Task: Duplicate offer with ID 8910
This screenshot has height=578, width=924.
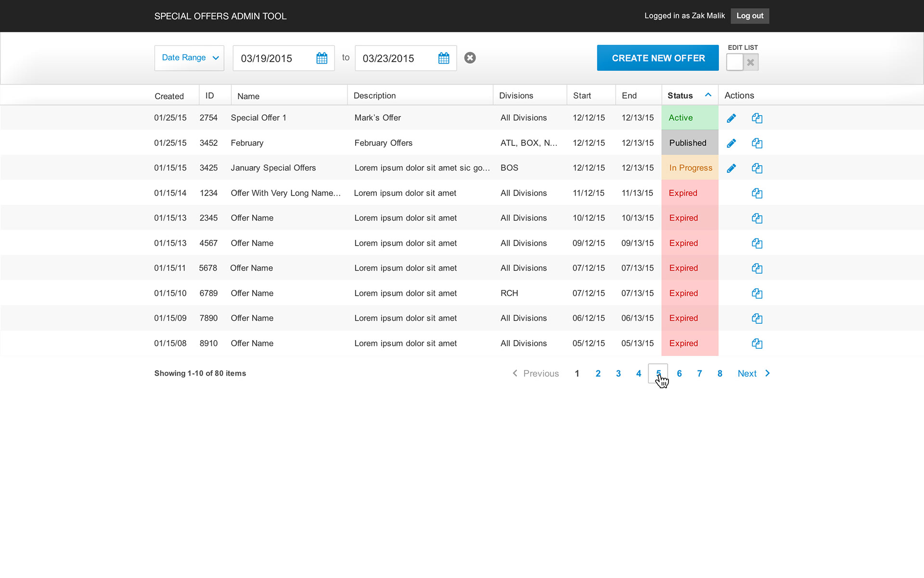Action: [757, 343]
